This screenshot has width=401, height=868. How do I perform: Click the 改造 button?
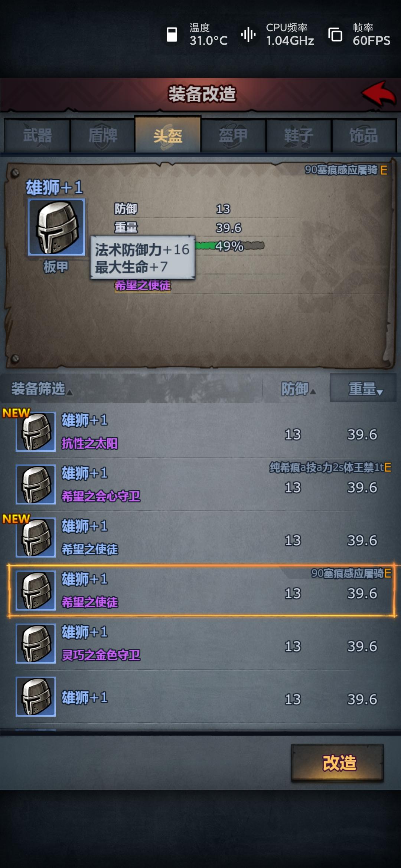[x=338, y=763]
